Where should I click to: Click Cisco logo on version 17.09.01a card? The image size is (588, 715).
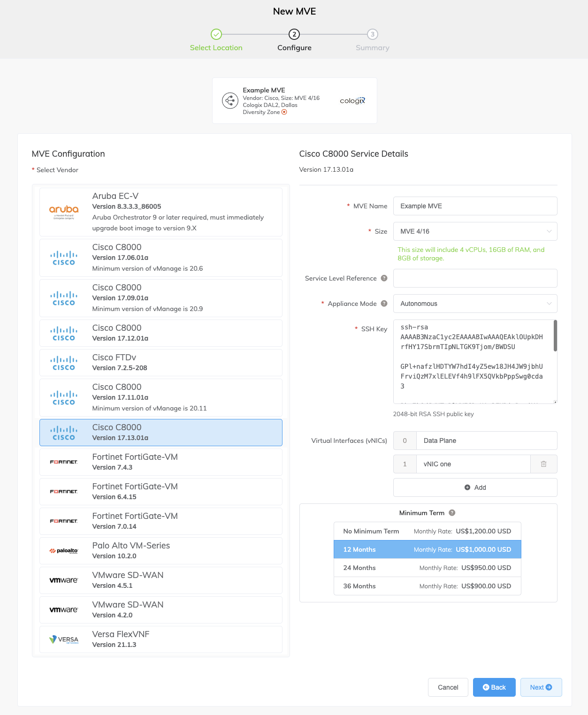click(x=64, y=298)
